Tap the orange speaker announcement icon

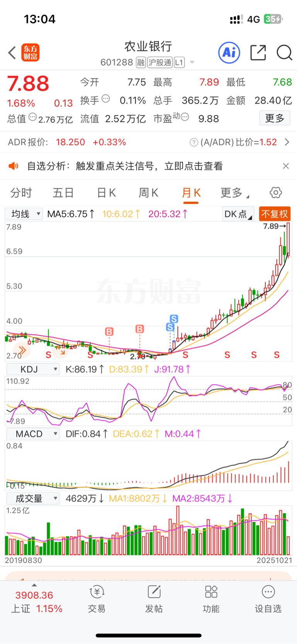tap(14, 166)
